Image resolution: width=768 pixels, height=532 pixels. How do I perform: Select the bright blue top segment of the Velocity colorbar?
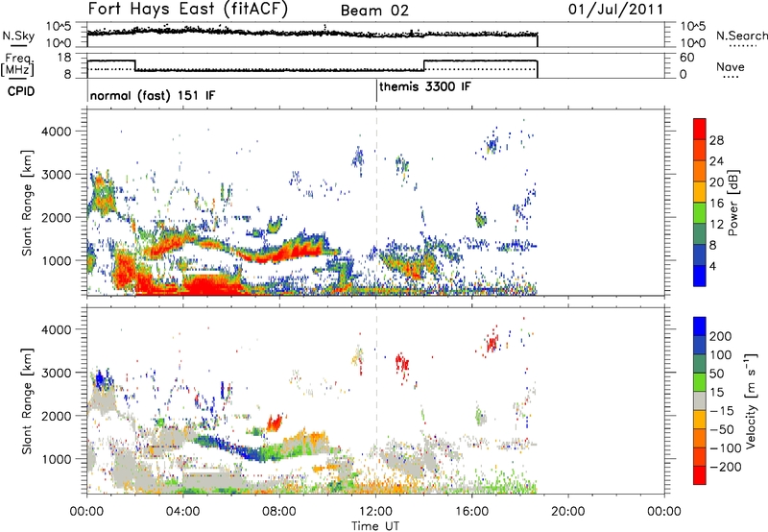click(x=700, y=326)
